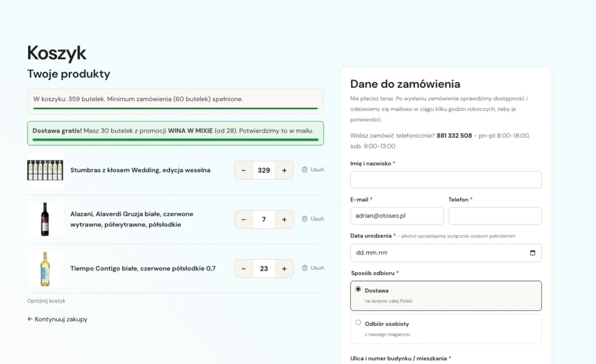This screenshot has height=364, width=596.
Task: Click product name Stumbras z kłosem Wedding
Action: pyautogui.click(x=140, y=170)
